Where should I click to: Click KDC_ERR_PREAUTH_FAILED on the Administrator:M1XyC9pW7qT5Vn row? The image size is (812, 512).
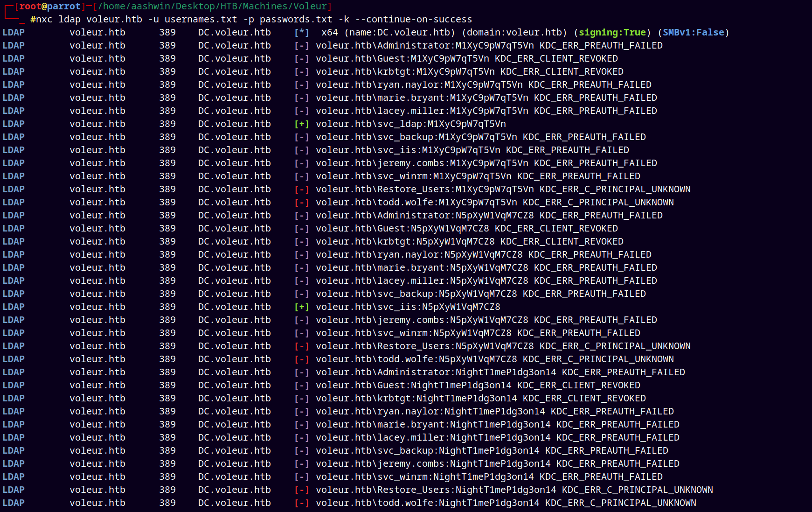[x=601, y=45]
